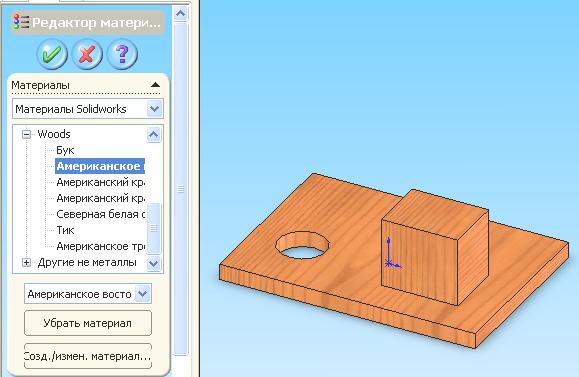Image resolution: width=579 pixels, height=377 pixels.
Task: Click the Woods category label
Action: [x=54, y=134]
